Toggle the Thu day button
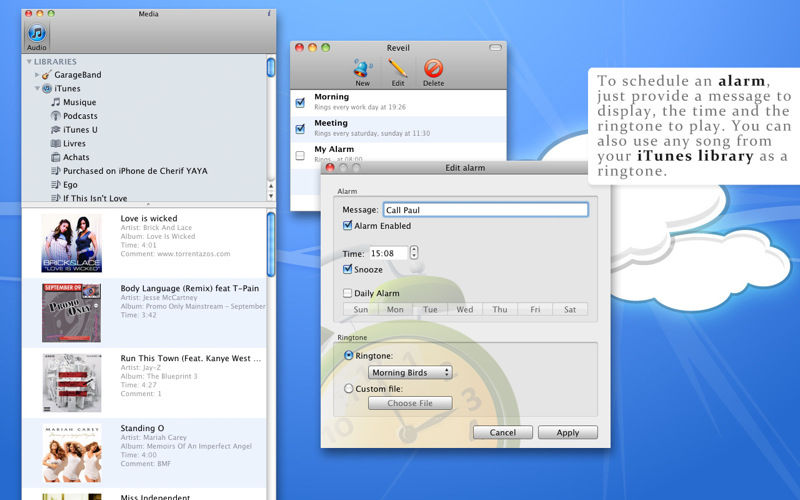 [500, 309]
